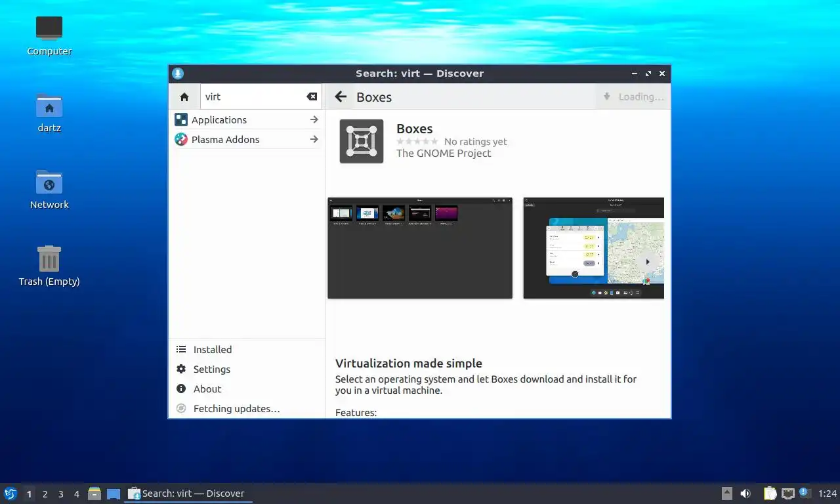Open the first Boxes screenshot thumbnail
840x504 pixels.
pyautogui.click(x=420, y=248)
